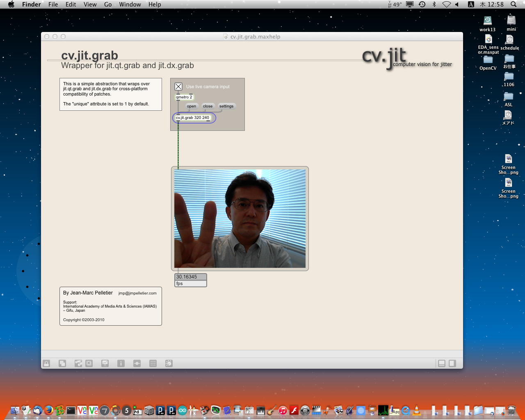Click the display icon in menu bar
This screenshot has height=420, width=525.
(x=410, y=5)
